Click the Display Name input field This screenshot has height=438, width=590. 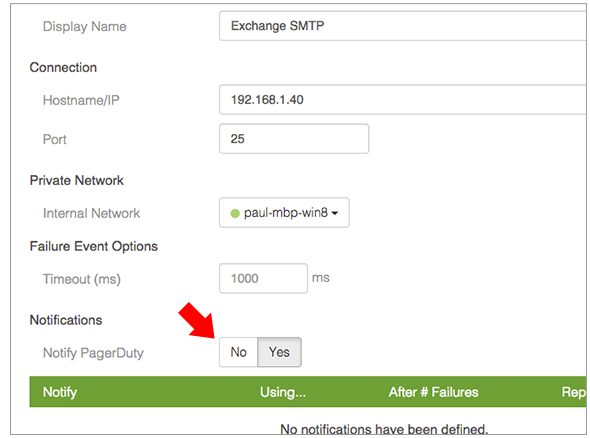tap(403, 26)
